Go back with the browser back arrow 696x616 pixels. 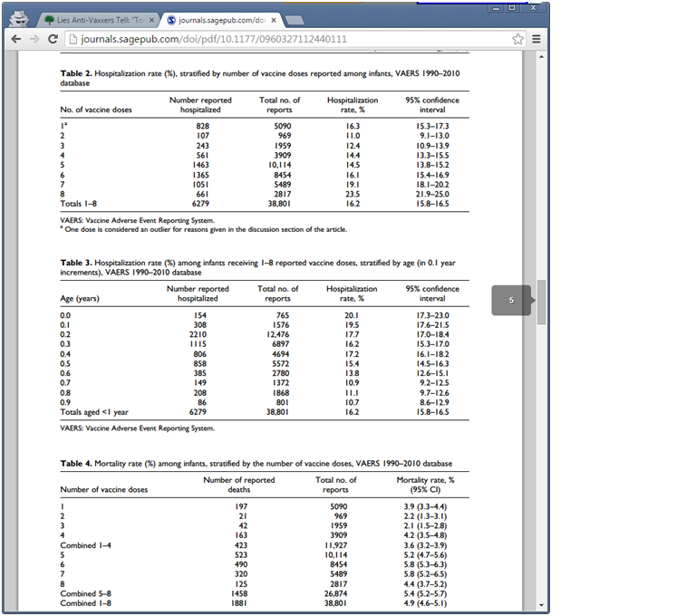[16, 39]
